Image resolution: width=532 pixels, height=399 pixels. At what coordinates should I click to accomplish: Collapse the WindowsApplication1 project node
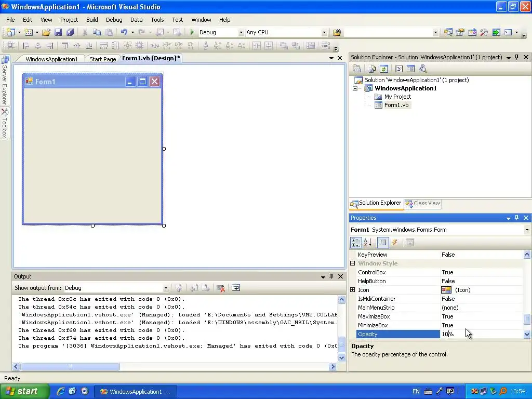pos(355,88)
